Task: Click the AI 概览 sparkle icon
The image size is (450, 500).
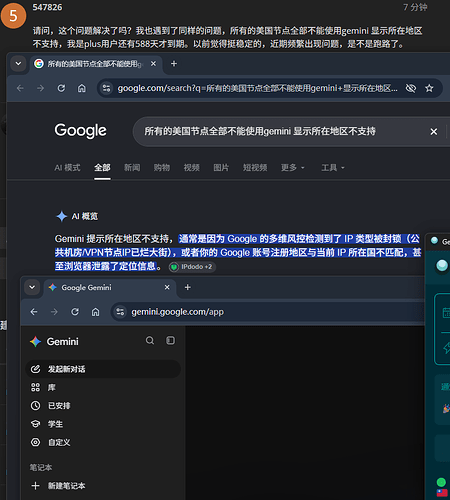Action: pyautogui.click(x=62, y=216)
